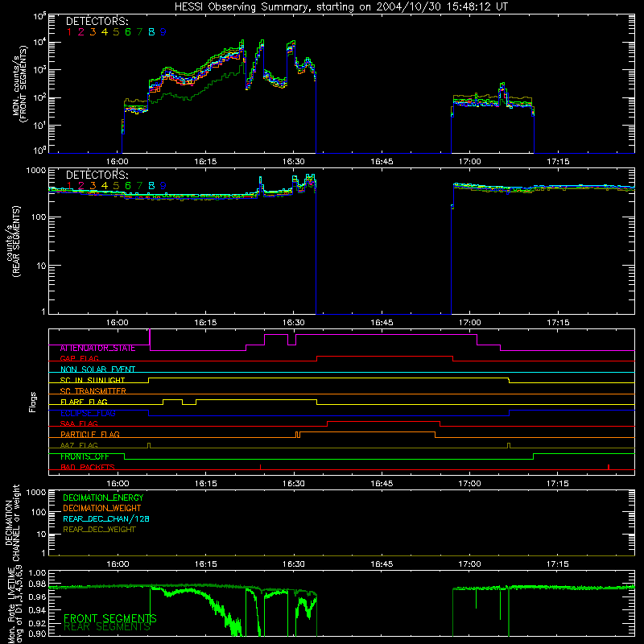Click the BAD_PACKETS red spike near 17:23
The height and width of the screenshot is (644, 644).
click(x=609, y=467)
